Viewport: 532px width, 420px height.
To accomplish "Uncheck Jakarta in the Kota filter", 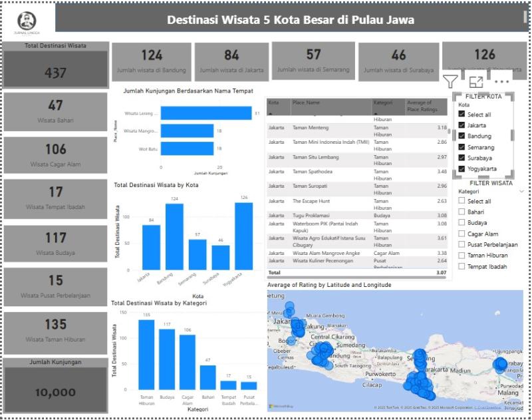I will (462, 125).
